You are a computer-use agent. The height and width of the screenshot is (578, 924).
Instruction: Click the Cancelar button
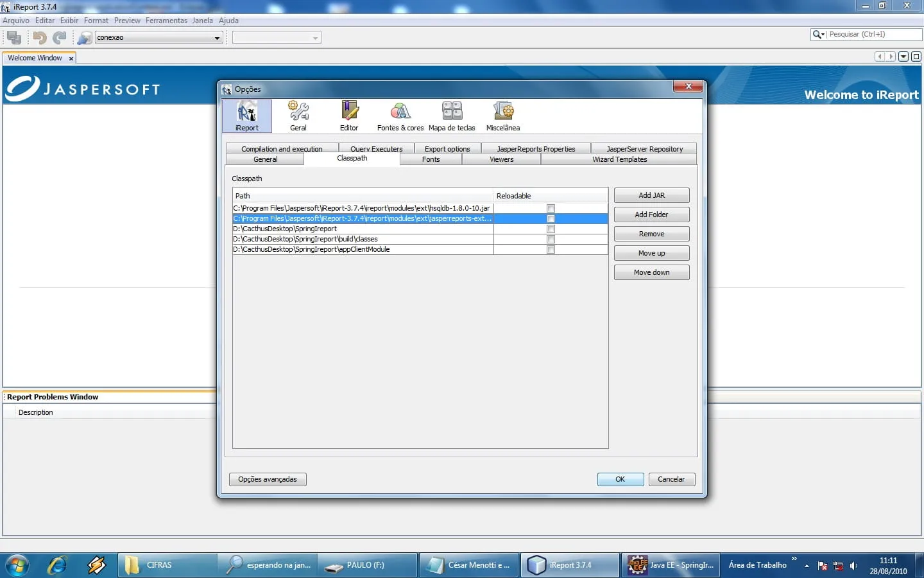coord(671,479)
